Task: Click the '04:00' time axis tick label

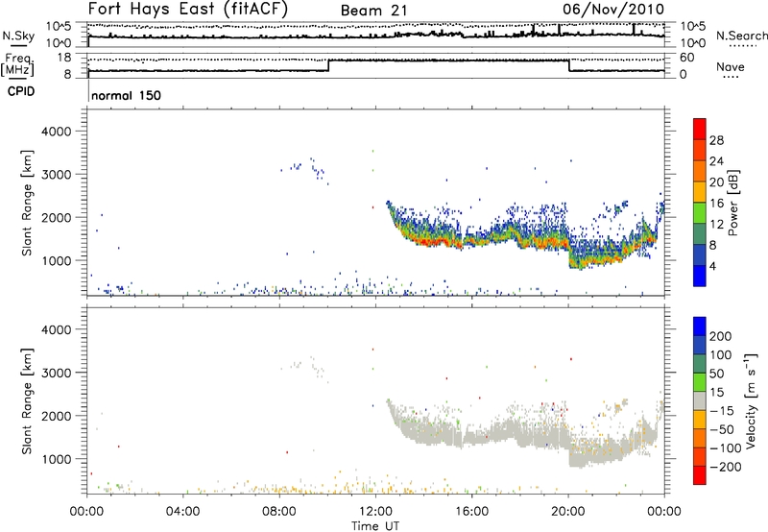Action: pos(182,512)
